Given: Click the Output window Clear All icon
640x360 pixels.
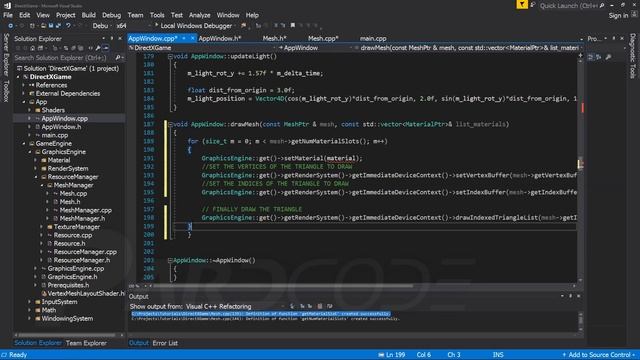Looking at the screenshot, I should click(320, 306).
